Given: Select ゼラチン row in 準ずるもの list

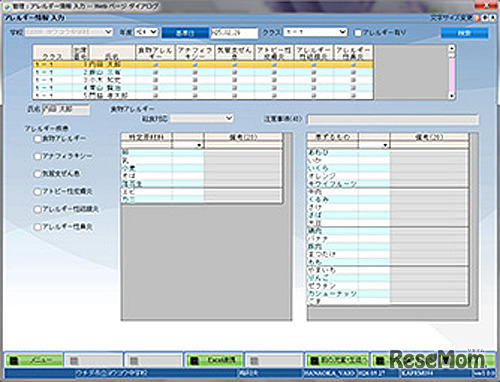Looking at the screenshot, I should click(x=388, y=286).
